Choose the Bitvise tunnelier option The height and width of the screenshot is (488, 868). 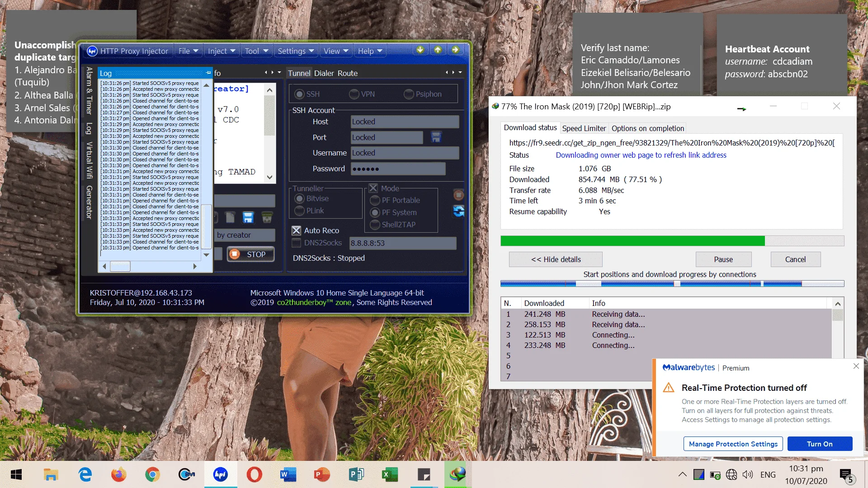[x=299, y=198]
